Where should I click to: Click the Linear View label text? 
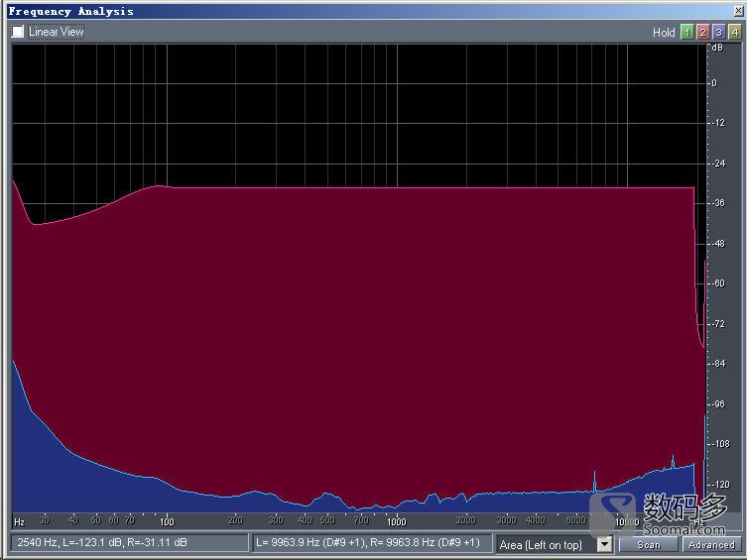click(56, 32)
